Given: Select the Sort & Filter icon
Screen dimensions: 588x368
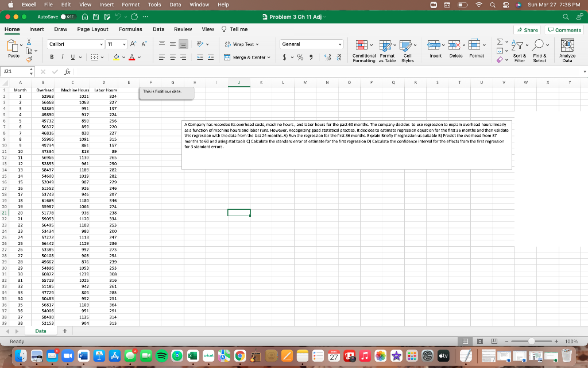Looking at the screenshot, I should click(x=517, y=44).
